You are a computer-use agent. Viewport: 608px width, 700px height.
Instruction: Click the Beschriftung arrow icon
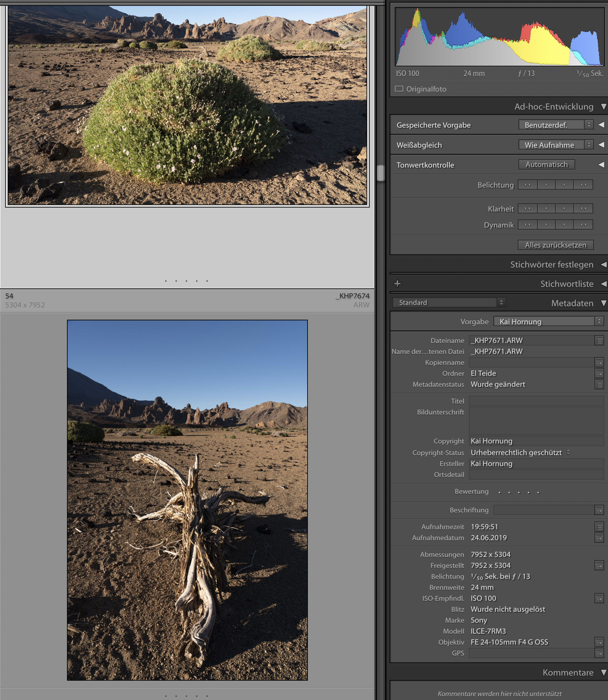(x=599, y=510)
